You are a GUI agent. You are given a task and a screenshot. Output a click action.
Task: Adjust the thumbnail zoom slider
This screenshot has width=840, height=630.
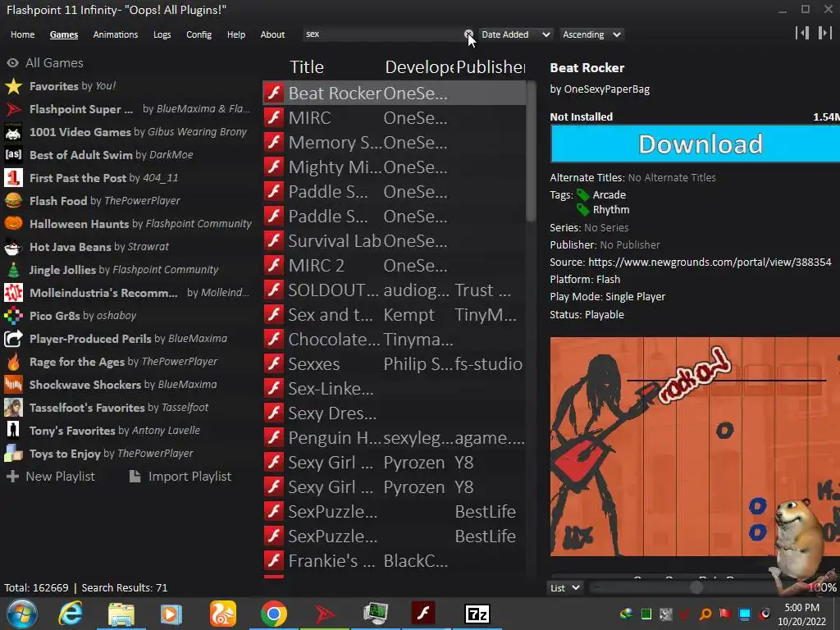[696, 587]
